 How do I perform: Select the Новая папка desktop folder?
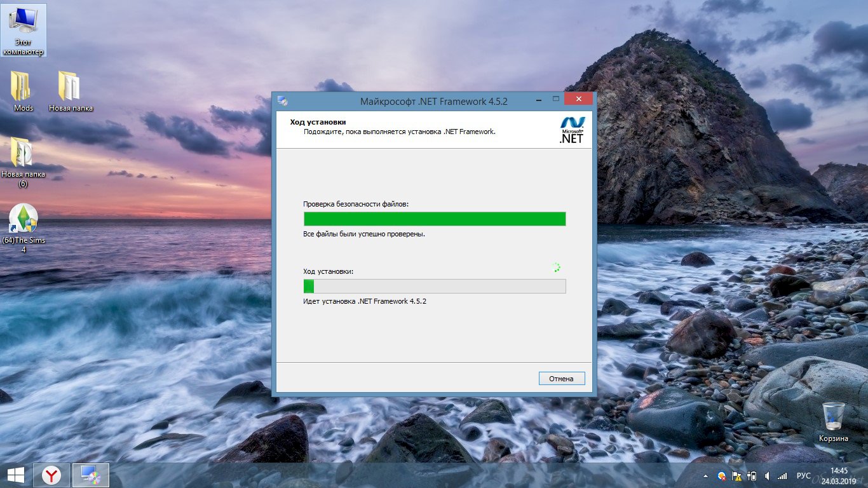click(x=71, y=91)
